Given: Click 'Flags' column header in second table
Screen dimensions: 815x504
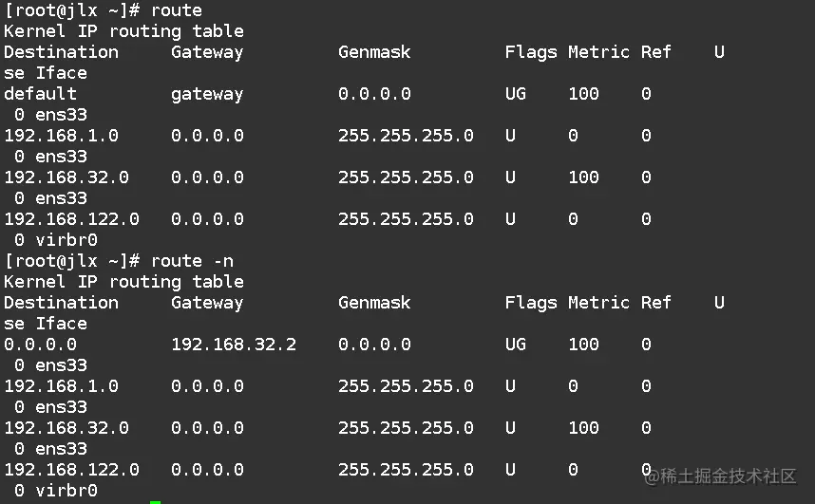Looking at the screenshot, I should tap(531, 303).
